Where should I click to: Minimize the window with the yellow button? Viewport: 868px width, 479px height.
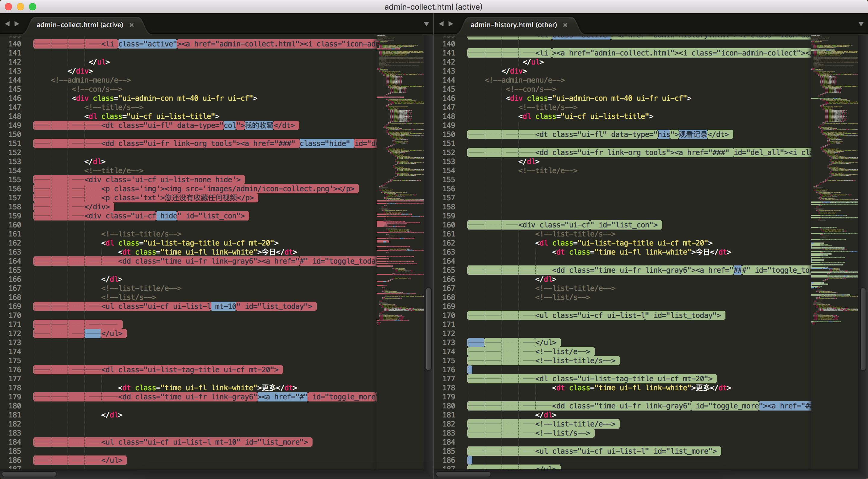(x=20, y=7)
